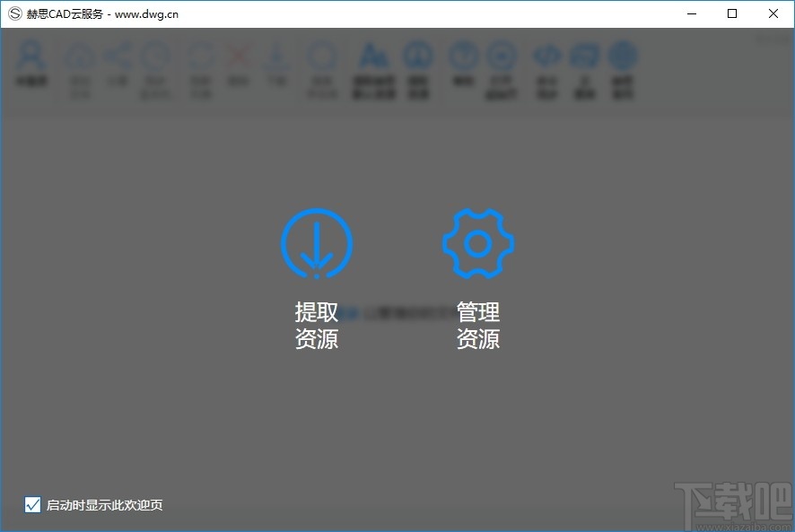Click the gear icon above 管理资源
This screenshot has width=795, height=532.
477,242
